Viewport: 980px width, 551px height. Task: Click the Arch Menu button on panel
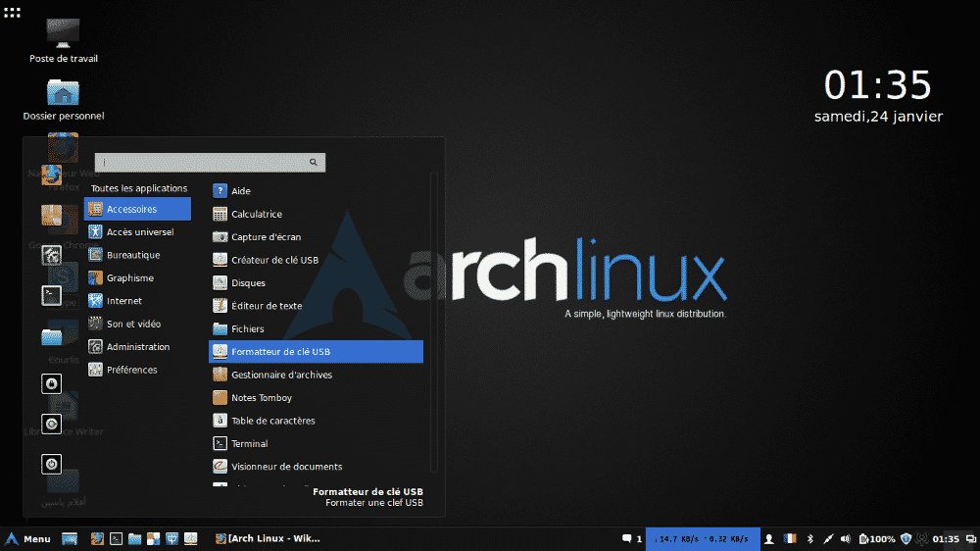click(x=28, y=538)
